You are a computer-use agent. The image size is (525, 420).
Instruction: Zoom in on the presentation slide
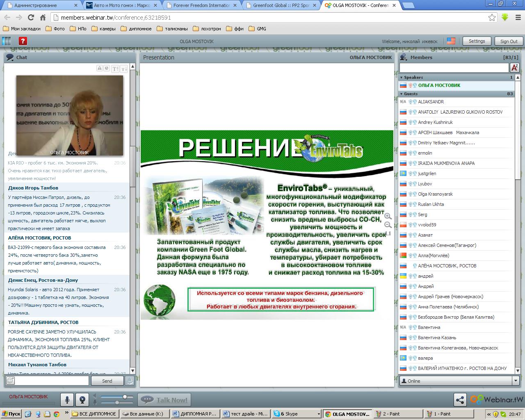point(388,216)
